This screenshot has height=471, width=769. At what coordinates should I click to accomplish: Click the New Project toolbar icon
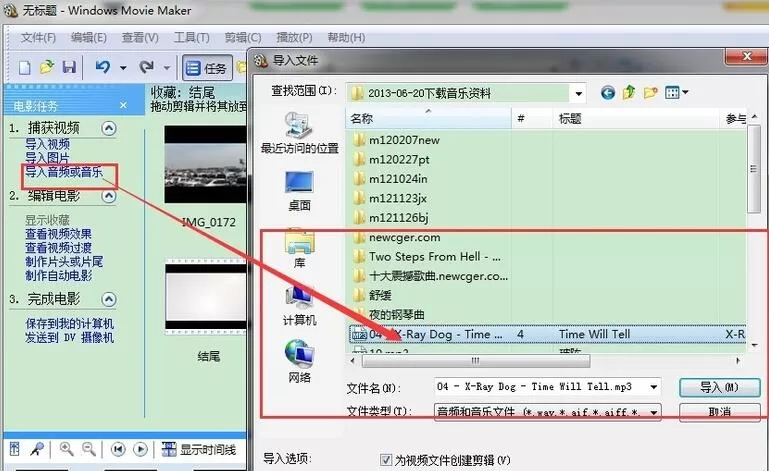(x=25, y=68)
